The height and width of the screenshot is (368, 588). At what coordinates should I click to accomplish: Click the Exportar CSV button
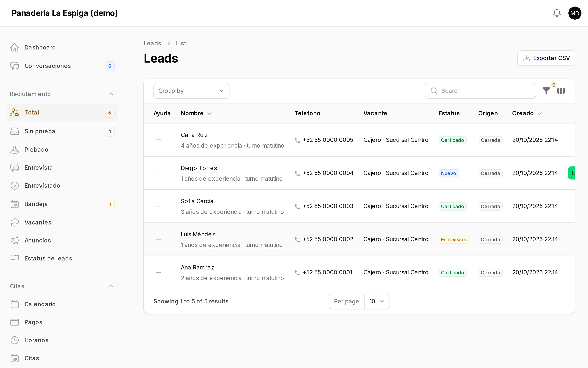click(546, 58)
